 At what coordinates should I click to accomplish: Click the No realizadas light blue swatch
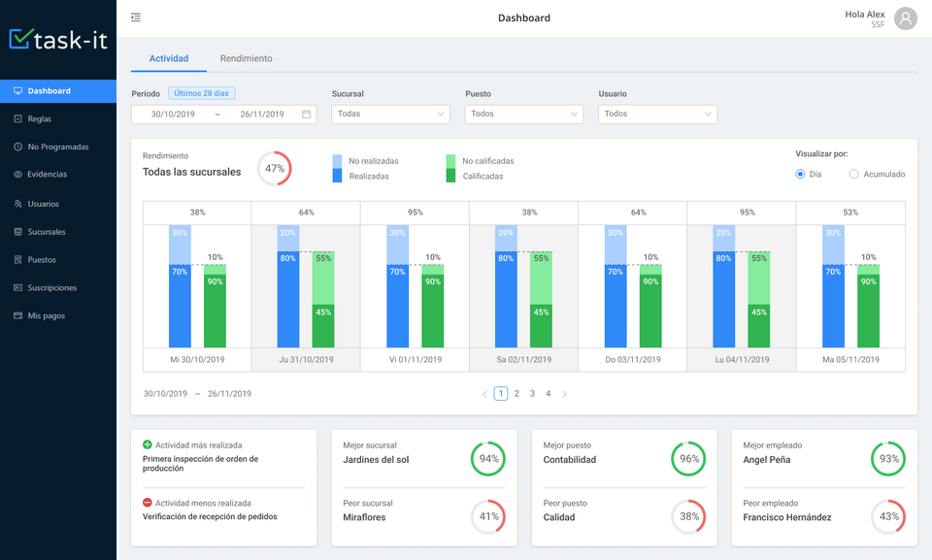pos(337,161)
